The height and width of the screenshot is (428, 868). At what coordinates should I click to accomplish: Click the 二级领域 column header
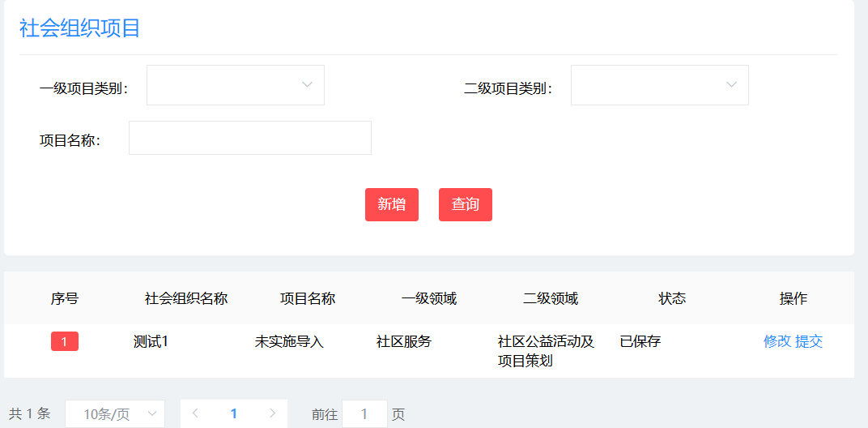click(x=551, y=299)
